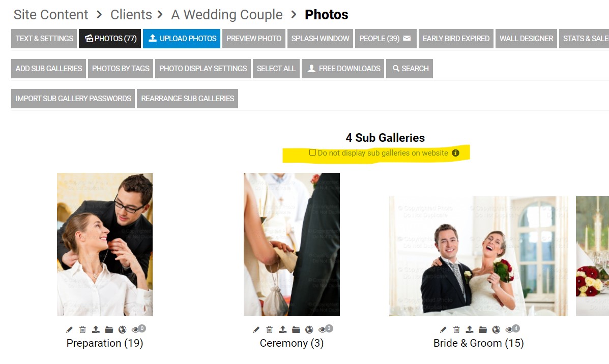This screenshot has height=364, width=609.
Task: Click the upload icon under Bride & Groom
Action: click(x=470, y=329)
